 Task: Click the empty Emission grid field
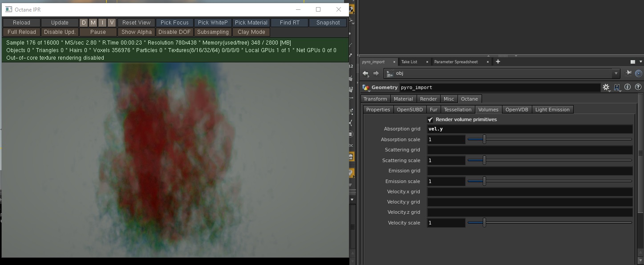tap(530, 171)
